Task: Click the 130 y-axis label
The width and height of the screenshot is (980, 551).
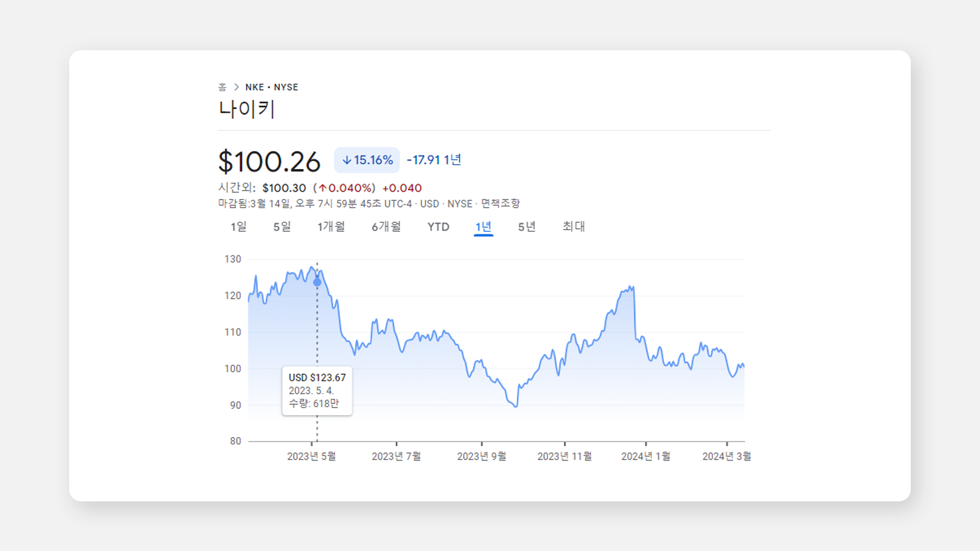Action: [233, 259]
